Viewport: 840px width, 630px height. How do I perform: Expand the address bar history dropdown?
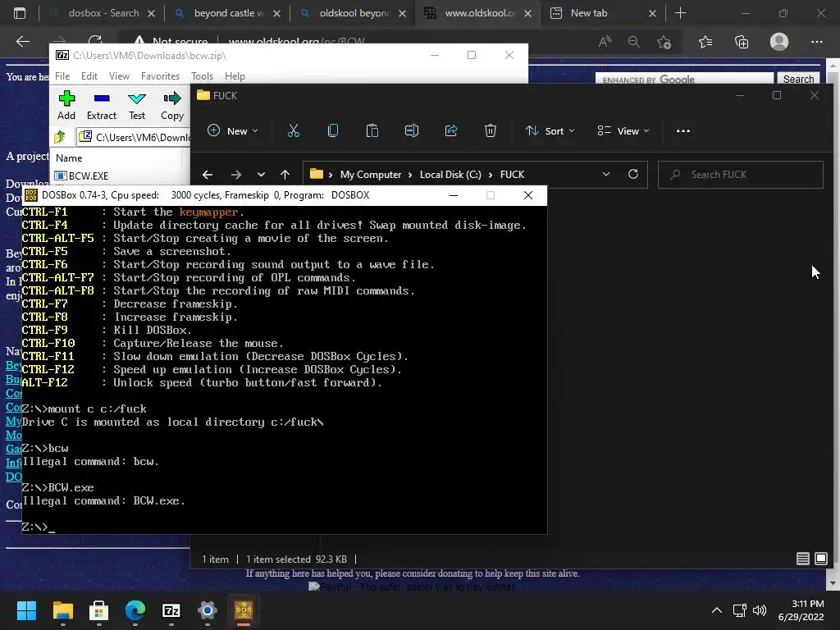point(606,174)
